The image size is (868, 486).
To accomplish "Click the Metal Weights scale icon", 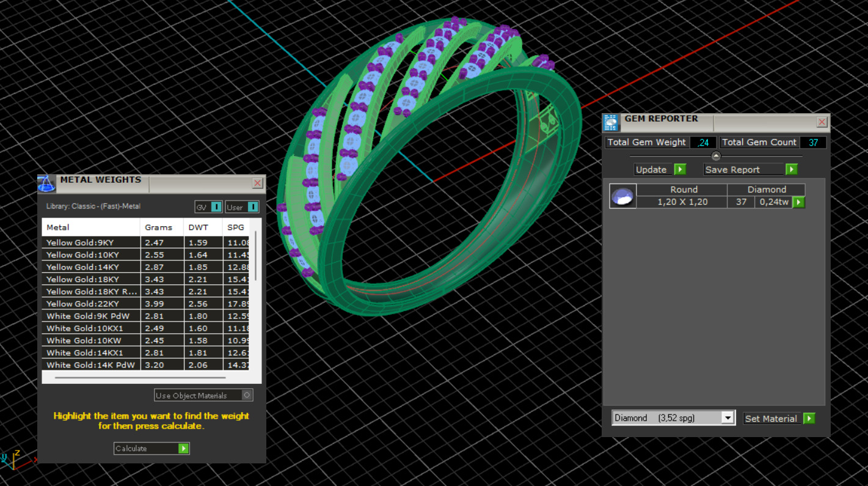I will (x=47, y=183).
